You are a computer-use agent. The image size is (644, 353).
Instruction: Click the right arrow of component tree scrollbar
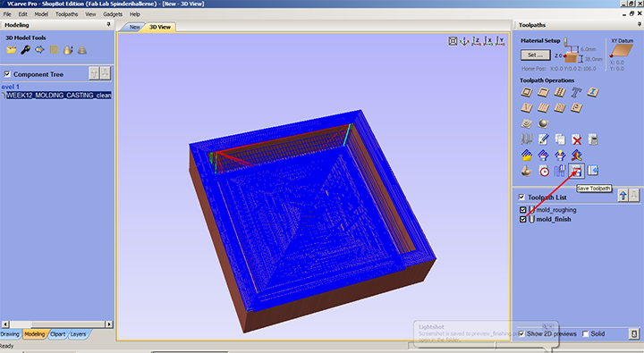109,324
